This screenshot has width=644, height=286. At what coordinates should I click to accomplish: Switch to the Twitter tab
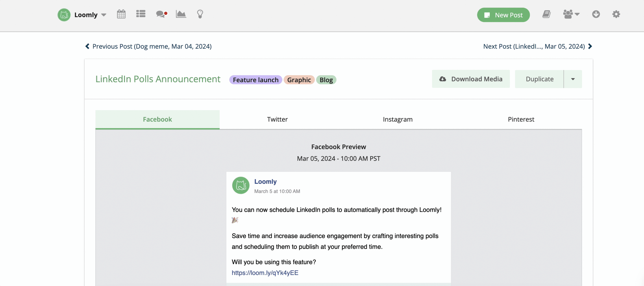pyautogui.click(x=277, y=119)
